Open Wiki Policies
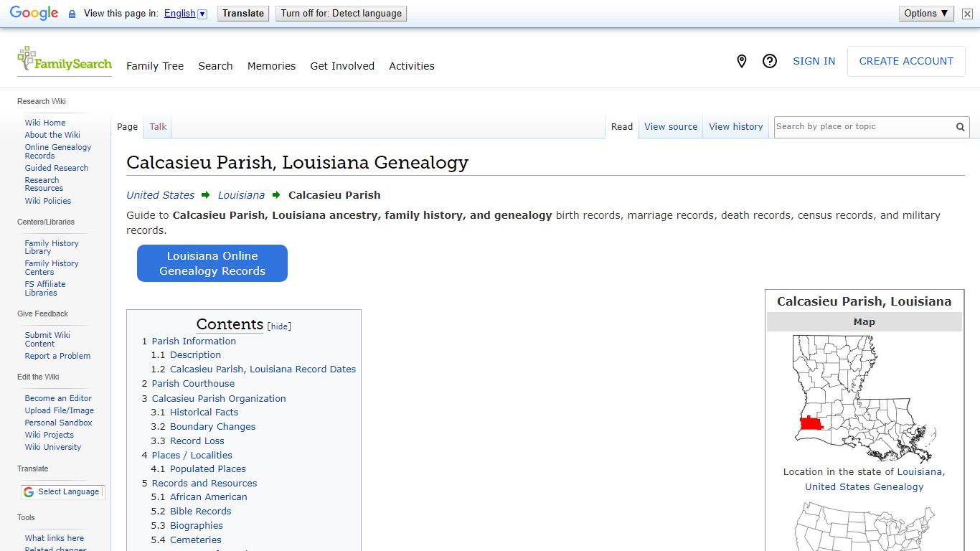The width and height of the screenshot is (980, 551). pyautogui.click(x=48, y=201)
